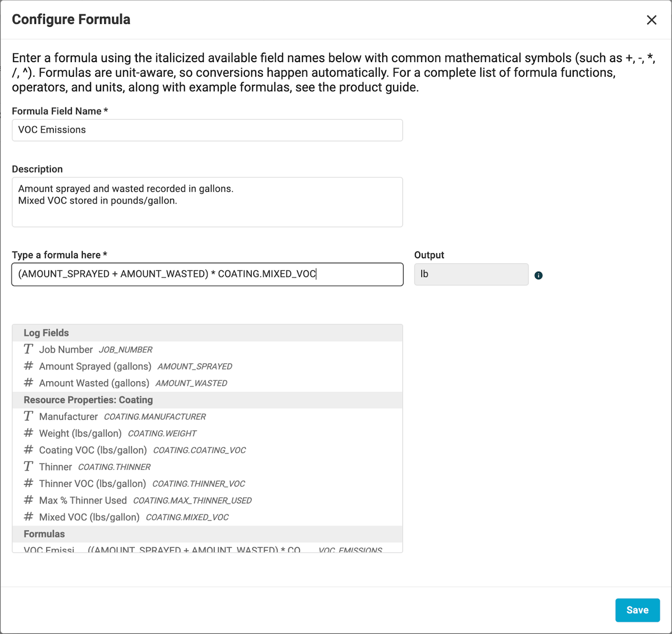Close the Configure Formula dialog
This screenshot has height=634, width=672.
click(x=651, y=20)
